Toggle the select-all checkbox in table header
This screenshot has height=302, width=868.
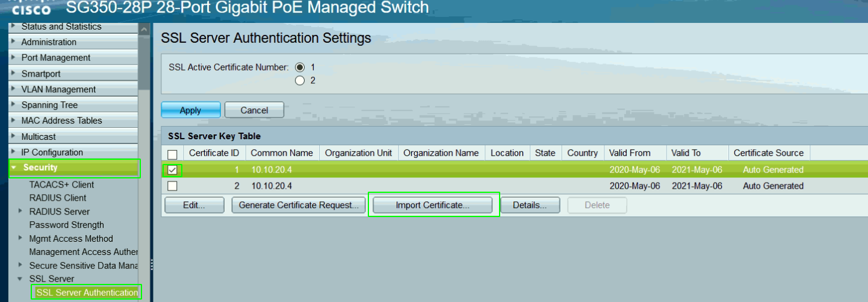pos(172,154)
